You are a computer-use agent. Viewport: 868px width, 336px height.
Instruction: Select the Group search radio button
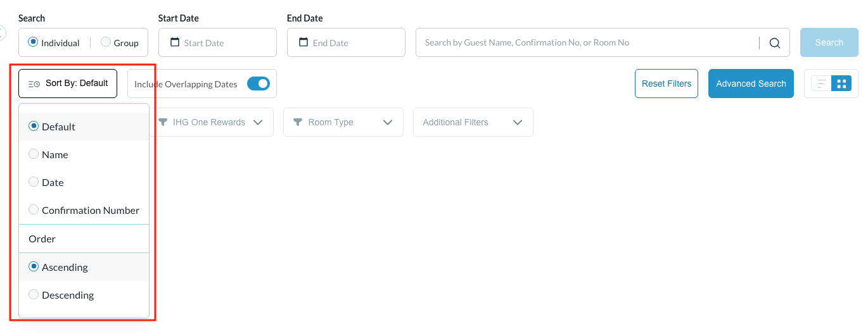(106, 42)
